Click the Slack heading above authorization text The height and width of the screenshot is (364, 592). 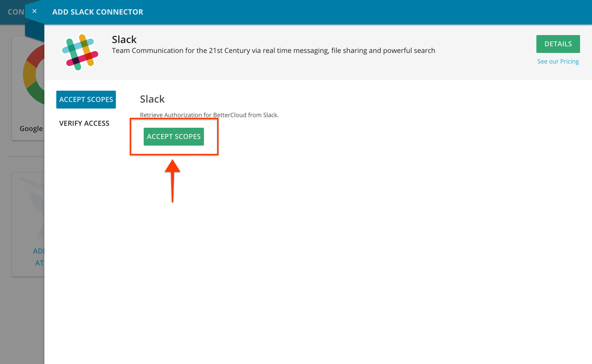tap(152, 99)
